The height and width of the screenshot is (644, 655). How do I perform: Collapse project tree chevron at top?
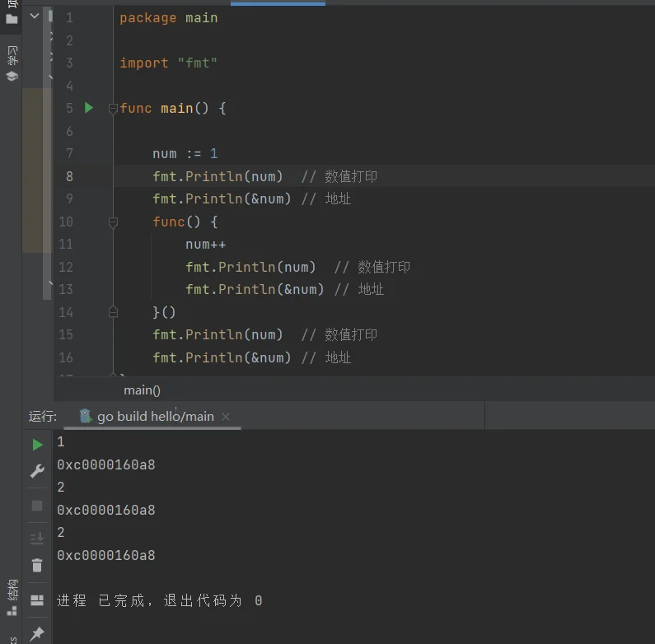point(35,16)
